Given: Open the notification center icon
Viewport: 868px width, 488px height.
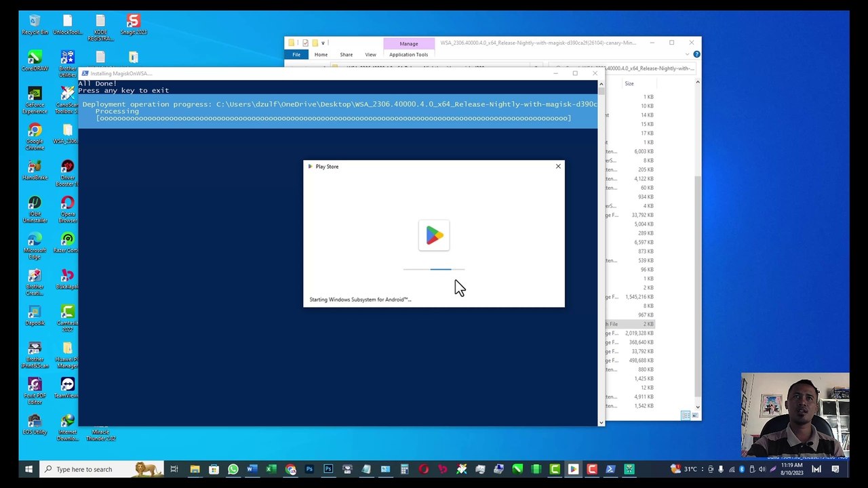Looking at the screenshot, I should tap(835, 469).
